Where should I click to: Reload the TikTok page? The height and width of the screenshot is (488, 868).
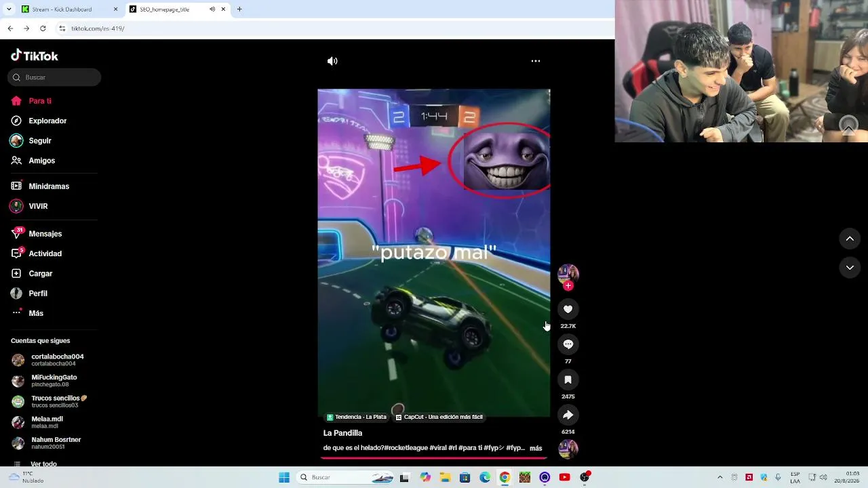[x=43, y=28]
